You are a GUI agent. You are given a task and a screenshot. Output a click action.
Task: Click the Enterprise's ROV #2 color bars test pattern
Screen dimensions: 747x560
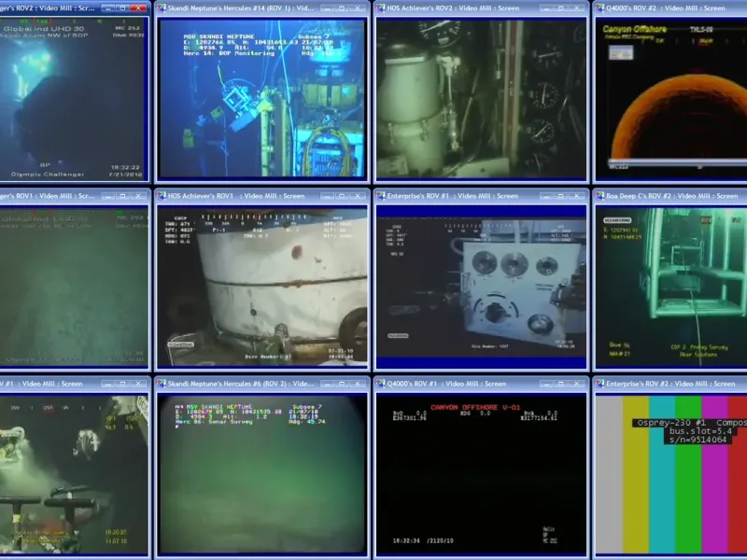[671, 474]
